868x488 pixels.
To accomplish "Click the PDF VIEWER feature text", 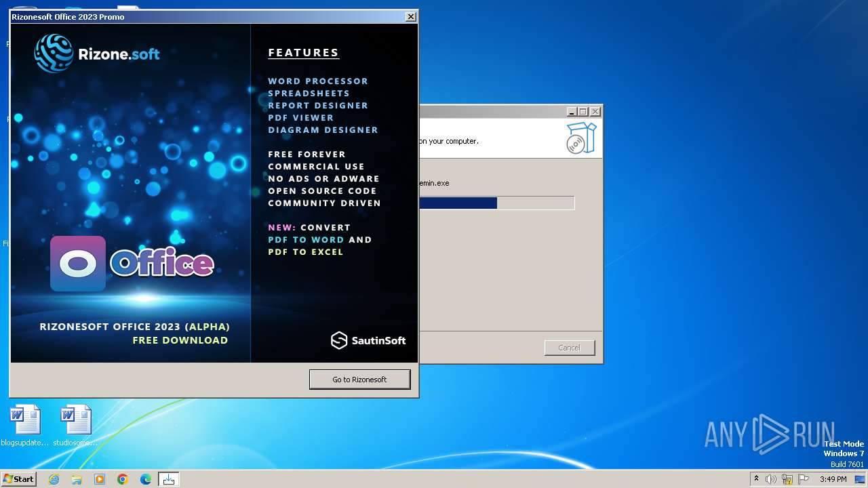I will click(300, 117).
